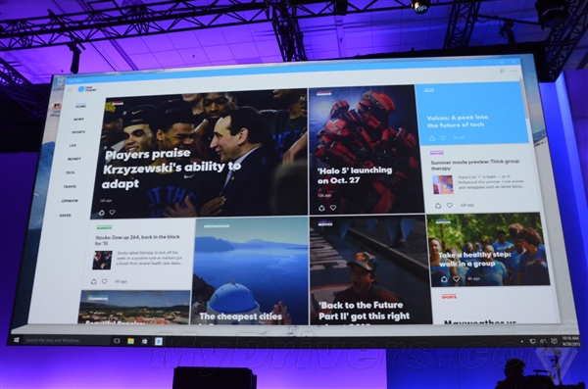Open the Life section in sidebar
The image size is (588, 389).
73,146
